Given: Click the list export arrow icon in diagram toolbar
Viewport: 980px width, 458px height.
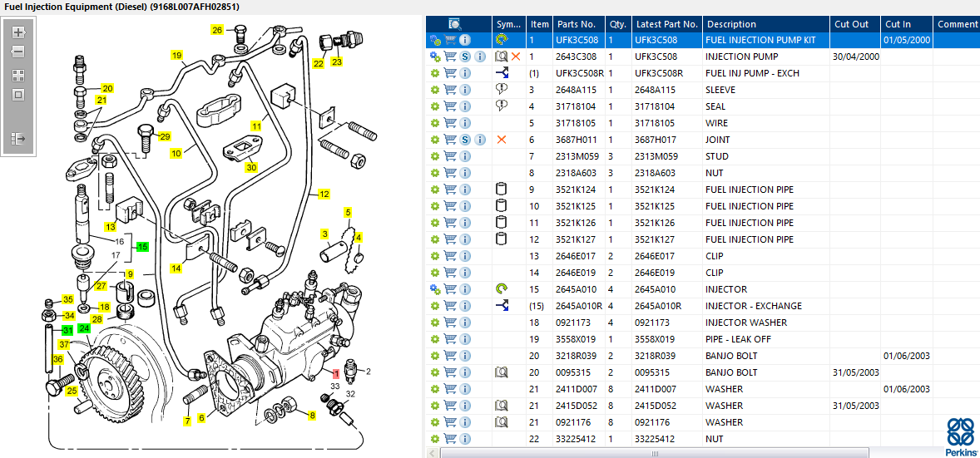Looking at the screenshot, I should [18, 138].
